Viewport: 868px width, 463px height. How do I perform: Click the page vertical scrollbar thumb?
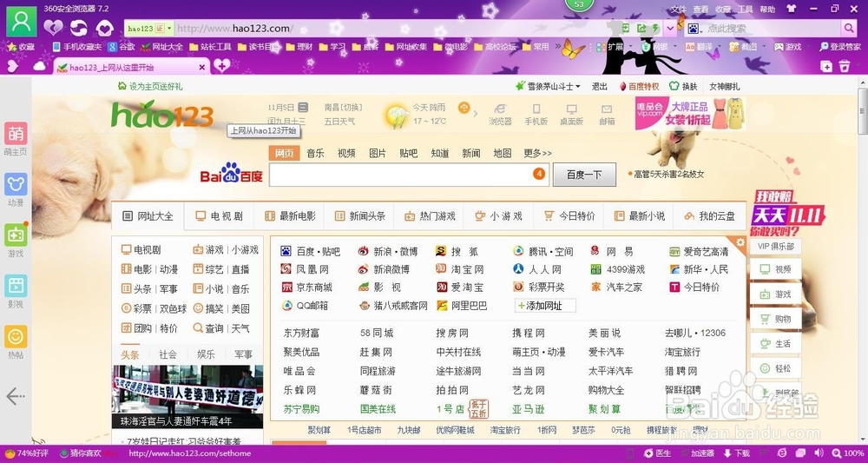coord(863,111)
